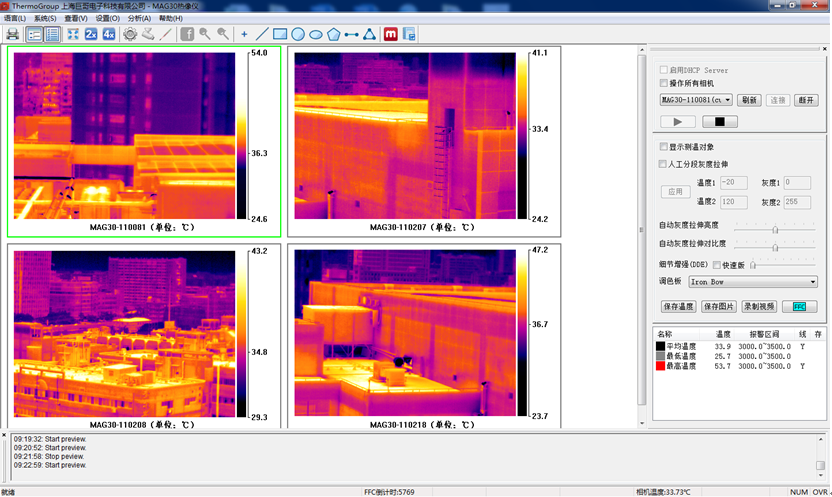Select the 最低温度 row in the table

click(739, 356)
